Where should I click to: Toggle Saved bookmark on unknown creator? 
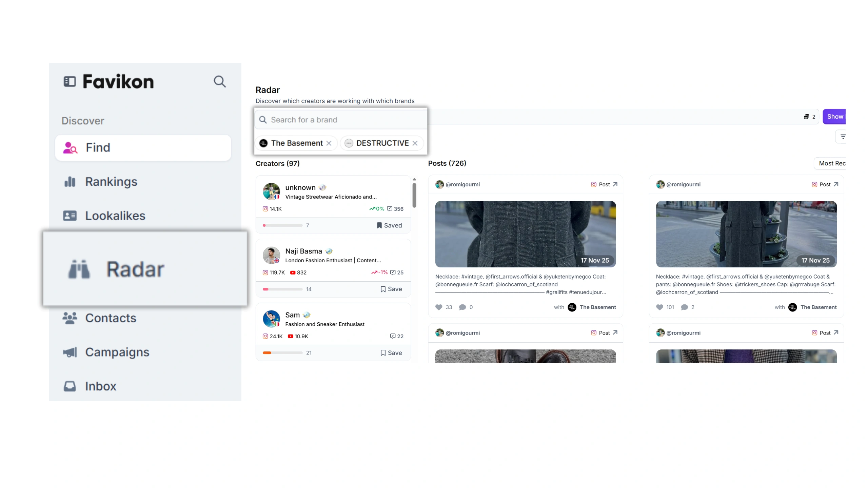tap(389, 226)
